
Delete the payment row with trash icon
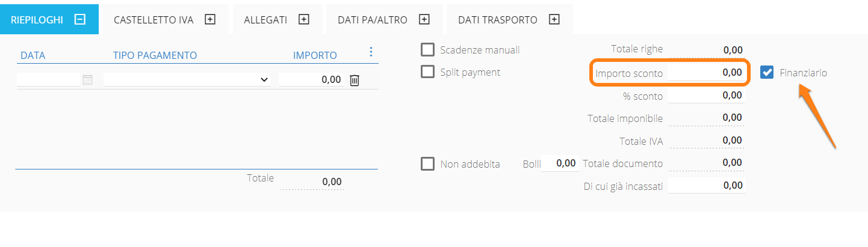point(355,80)
